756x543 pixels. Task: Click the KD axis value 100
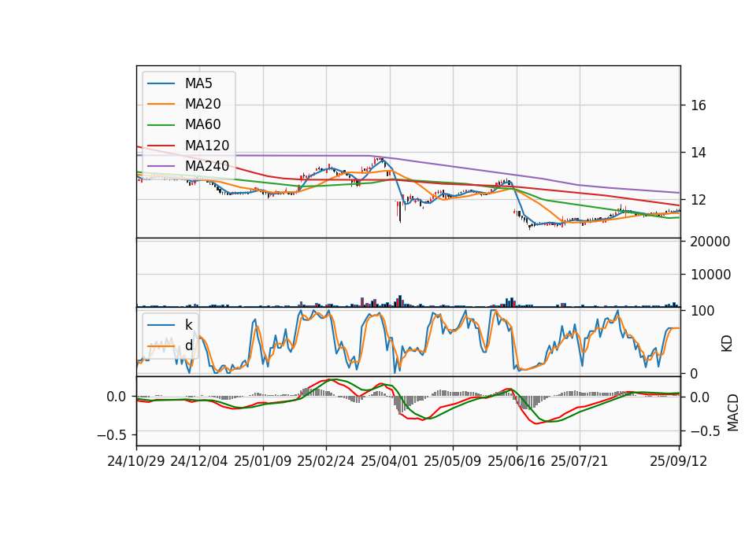point(702,311)
